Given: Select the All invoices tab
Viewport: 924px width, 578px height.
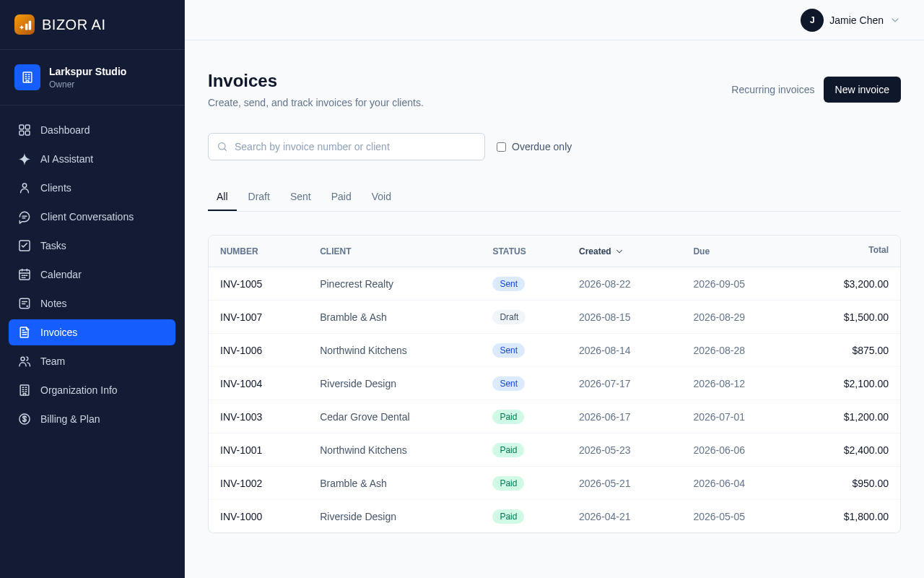Looking at the screenshot, I should [222, 197].
